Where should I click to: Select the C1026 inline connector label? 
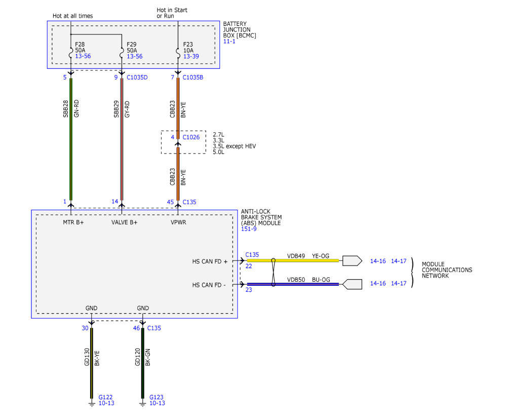(191, 137)
